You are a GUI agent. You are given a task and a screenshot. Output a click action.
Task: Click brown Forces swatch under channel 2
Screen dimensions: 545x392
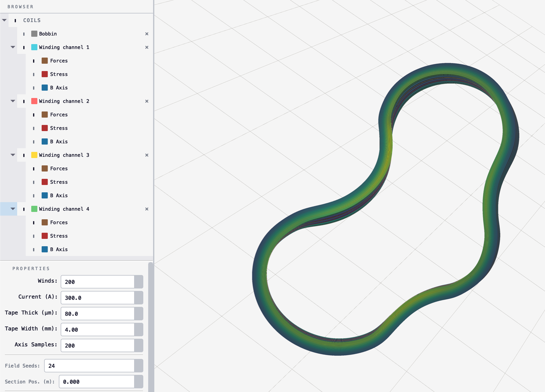tap(45, 115)
